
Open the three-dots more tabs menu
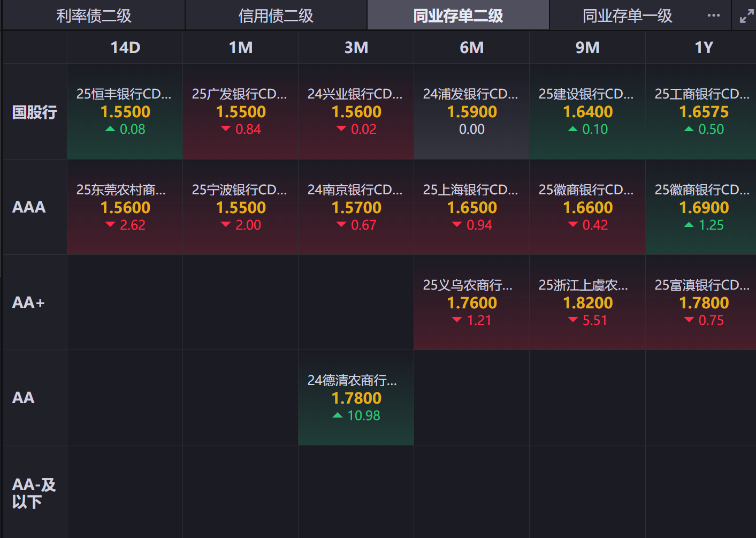coord(713,16)
